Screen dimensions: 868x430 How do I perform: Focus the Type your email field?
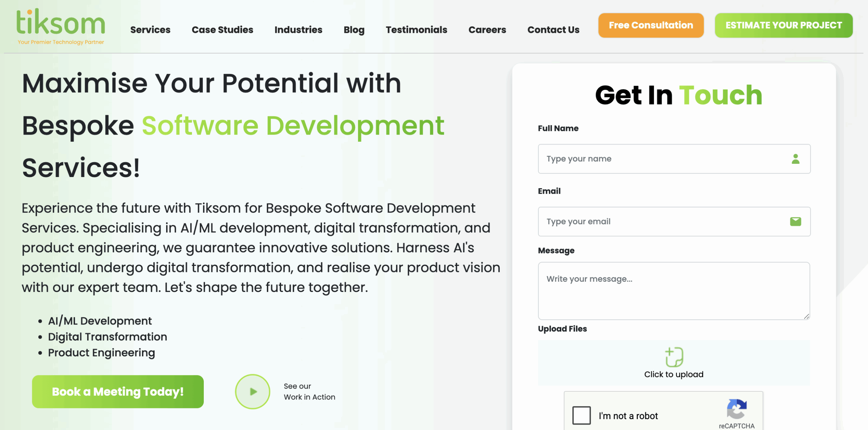pos(674,221)
